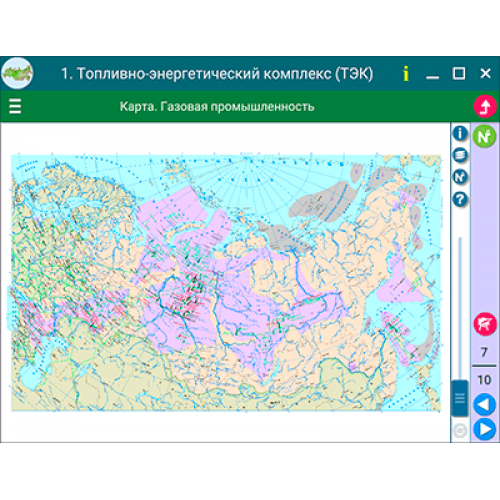
Task: Click the total pages number 10
Action: [x=484, y=380]
